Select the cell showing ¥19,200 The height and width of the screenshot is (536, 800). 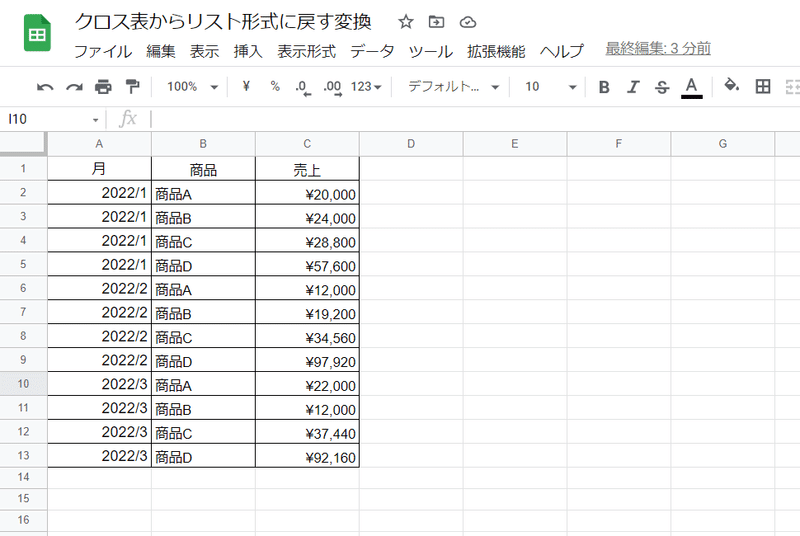(307, 312)
